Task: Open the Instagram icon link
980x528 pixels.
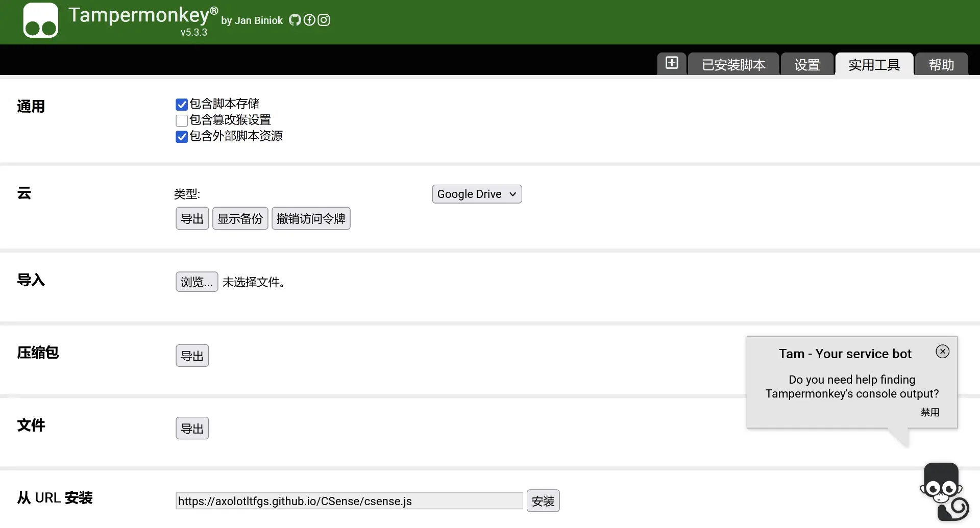Action: pos(324,20)
